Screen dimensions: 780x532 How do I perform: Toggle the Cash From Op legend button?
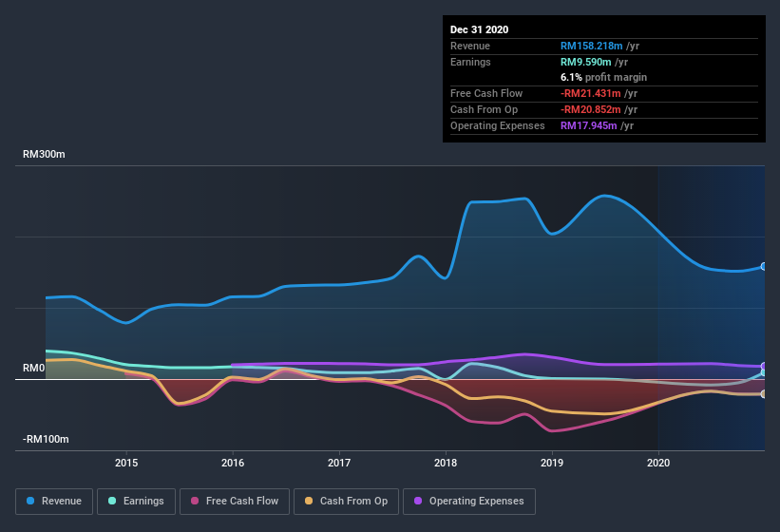point(346,502)
